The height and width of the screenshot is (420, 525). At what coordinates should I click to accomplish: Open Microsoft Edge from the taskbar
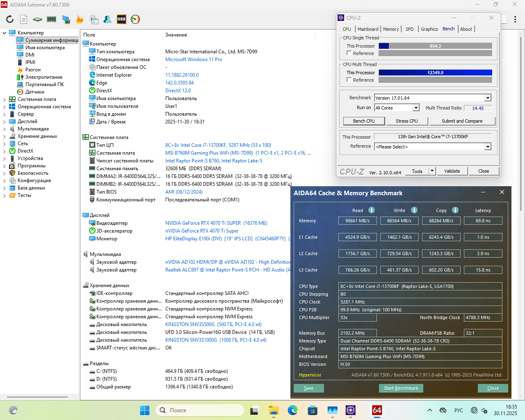point(293,410)
